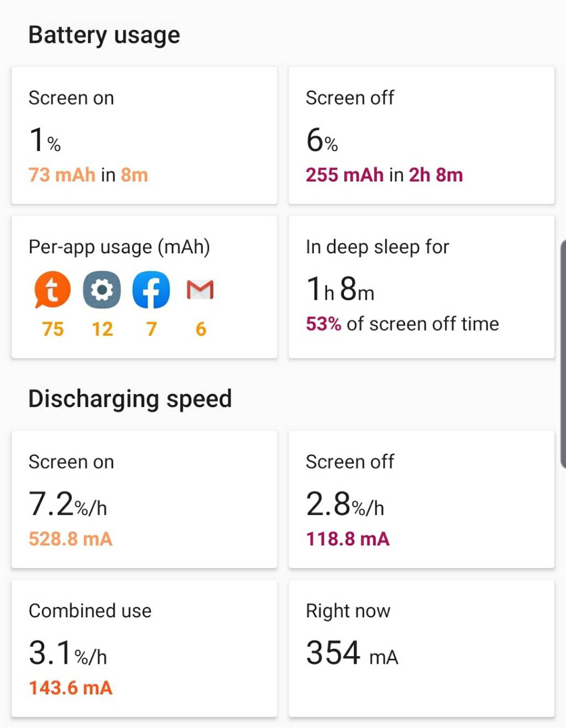Tap Facebook's 7 mAh usage number

pos(151,329)
